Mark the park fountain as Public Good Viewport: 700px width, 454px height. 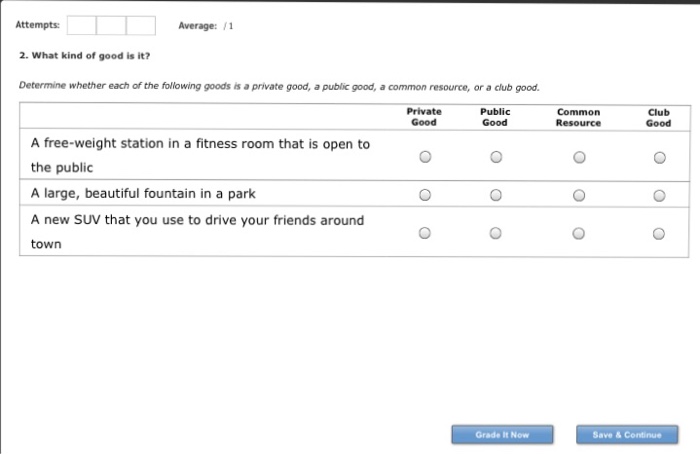click(495, 195)
